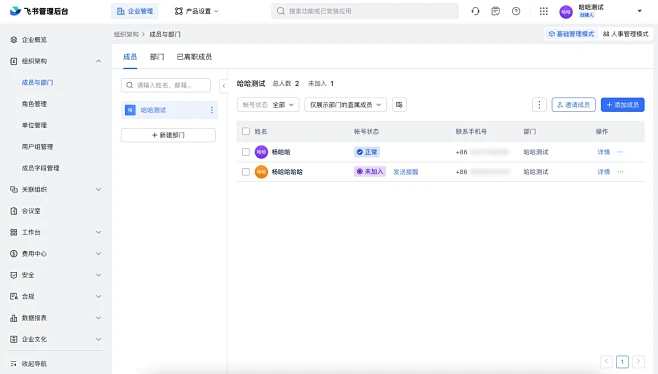Click the column settings icon beside filters

(399, 105)
